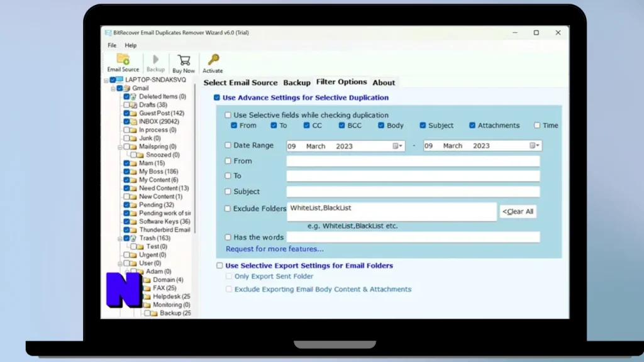Click the Trash folder icon
Viewport: 644px width, 362px height.
(x=133, y=238)
